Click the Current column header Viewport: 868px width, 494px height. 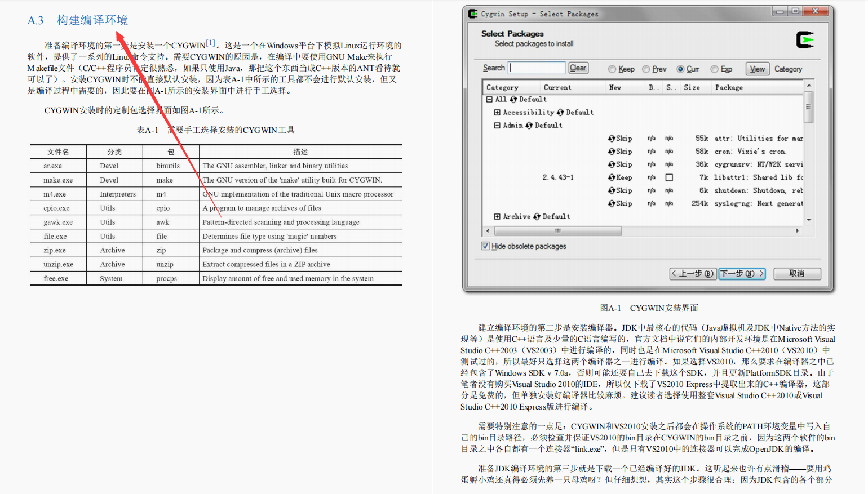pyautogui.click(x=572, y=87)
